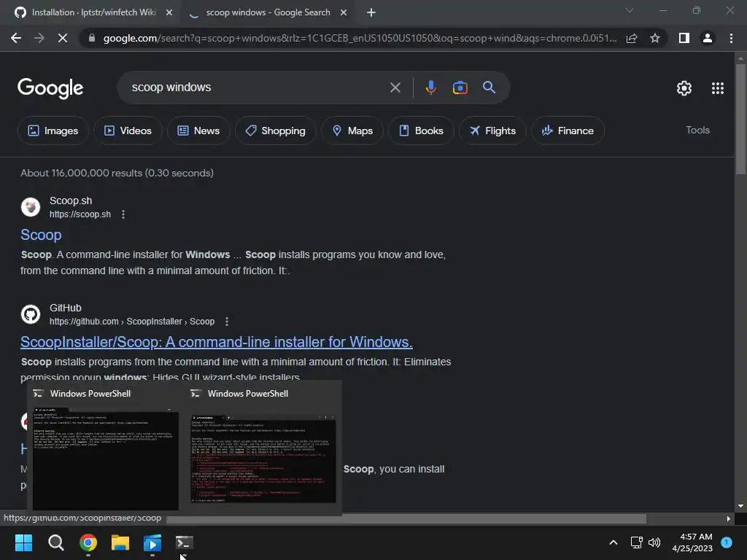Select second PowerShell preview with red text
This screenshot has height=560, width=747.
263,458
